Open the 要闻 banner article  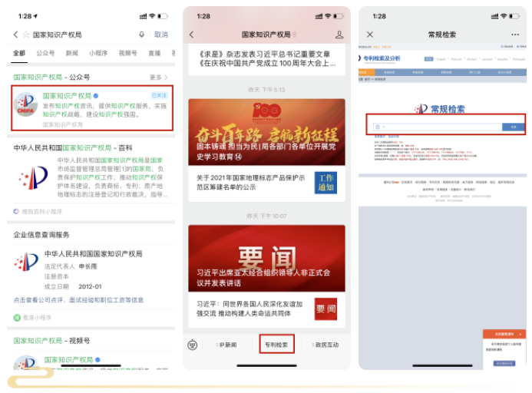coord(266,258)
